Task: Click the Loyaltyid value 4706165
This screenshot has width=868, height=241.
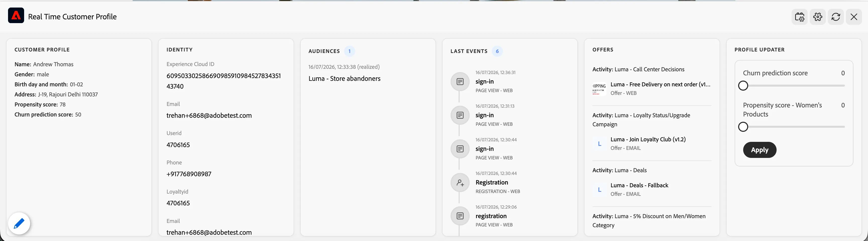Action: pyautogui.click(x=178, y=203)
